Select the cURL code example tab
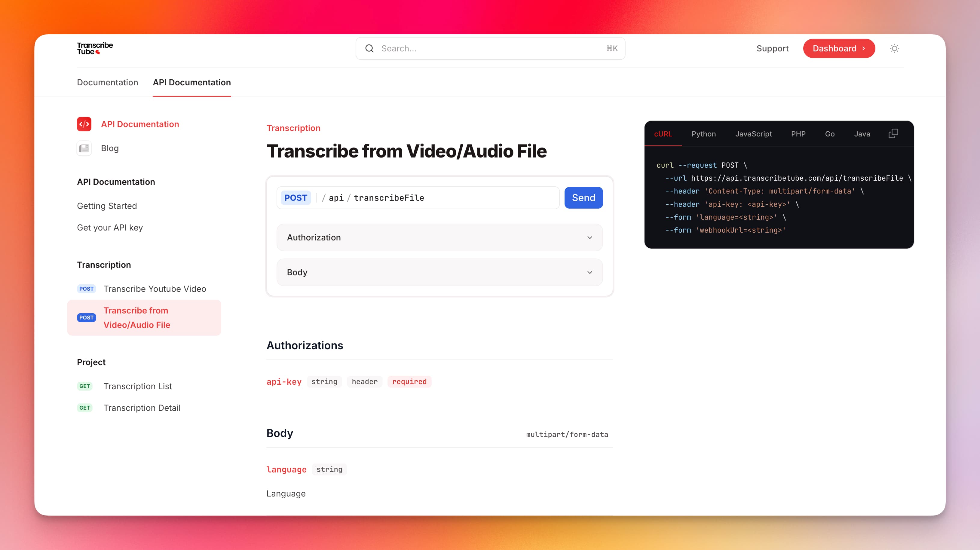 tap(663, 134)
